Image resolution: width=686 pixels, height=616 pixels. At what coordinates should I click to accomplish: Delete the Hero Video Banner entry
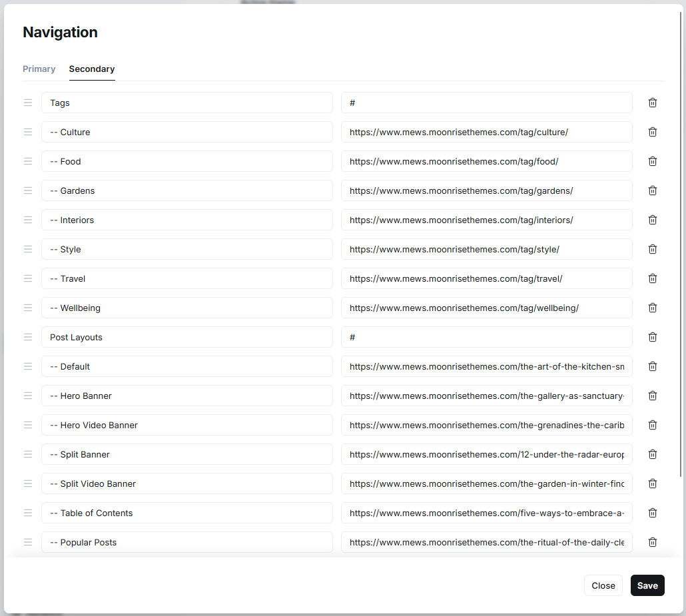pyautogui.click(x=652, y=425)
